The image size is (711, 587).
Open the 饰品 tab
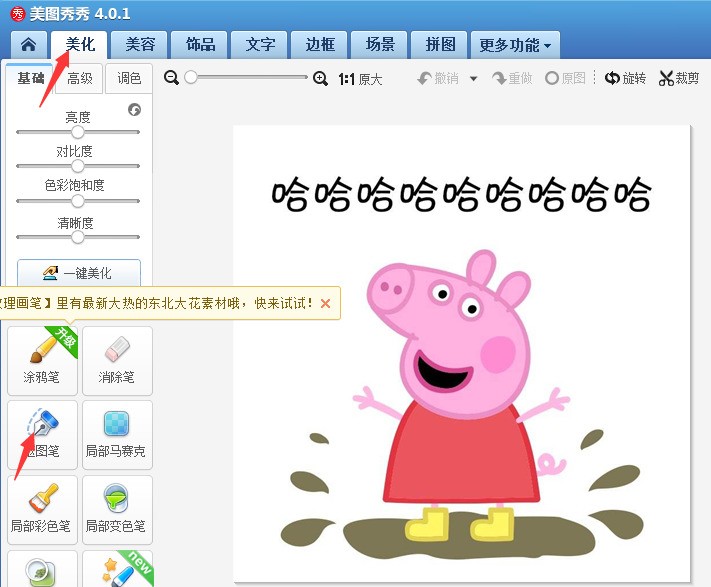click(x=200, y=45)
